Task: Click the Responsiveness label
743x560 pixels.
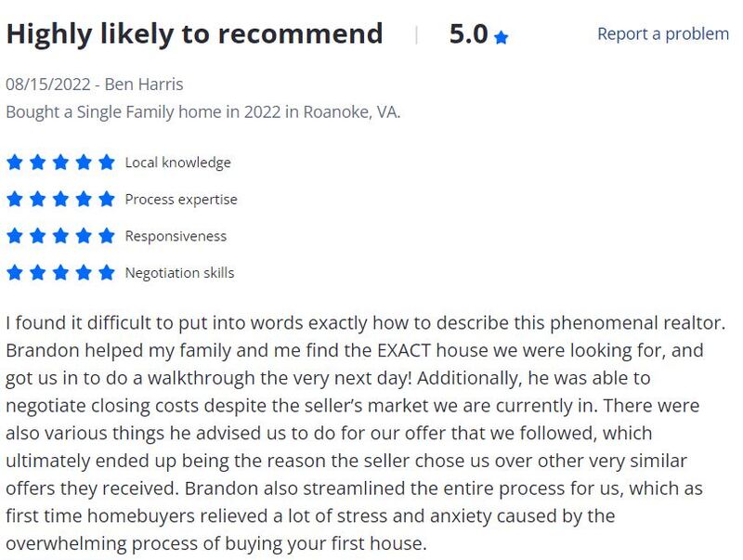Action: click(x=176, y=236)
